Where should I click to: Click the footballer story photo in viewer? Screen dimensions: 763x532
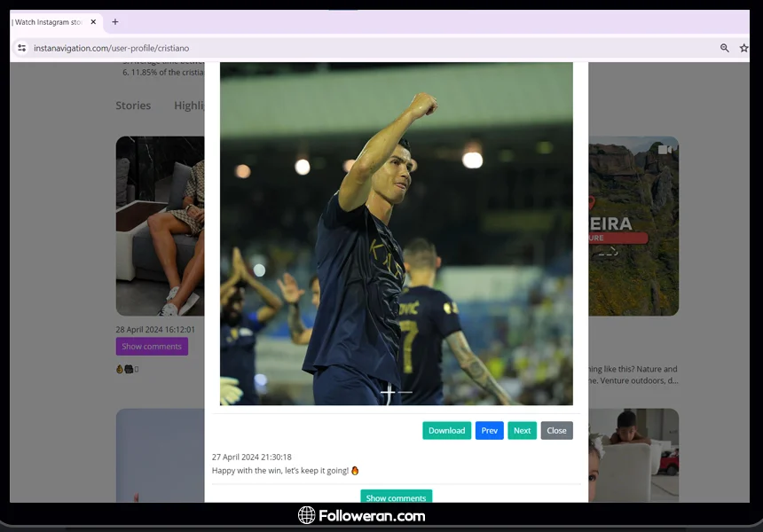396,233
